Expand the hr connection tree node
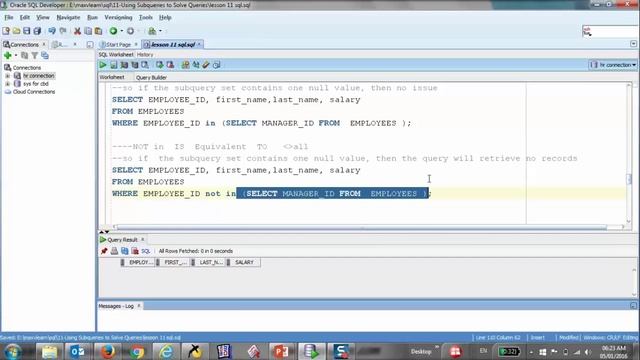Image resolution: width=640 pixels, height=360 pixels. coord(7,76)
